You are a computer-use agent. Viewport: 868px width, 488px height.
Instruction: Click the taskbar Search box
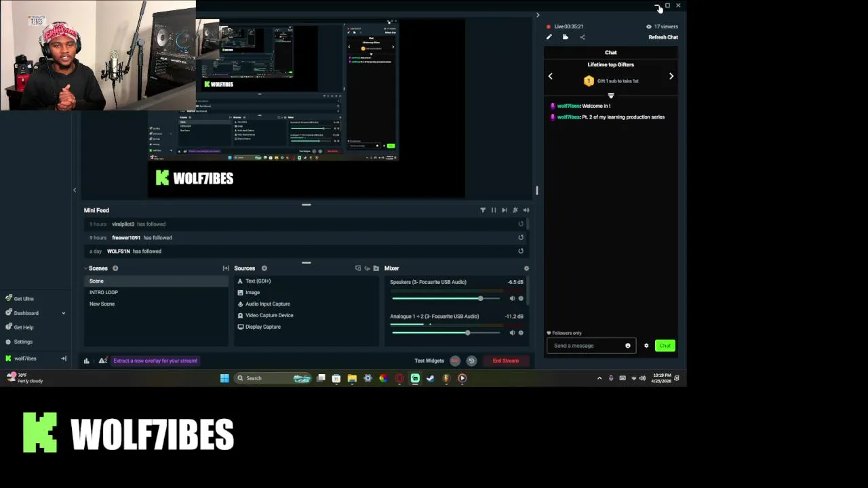click(x=273, y=378)
